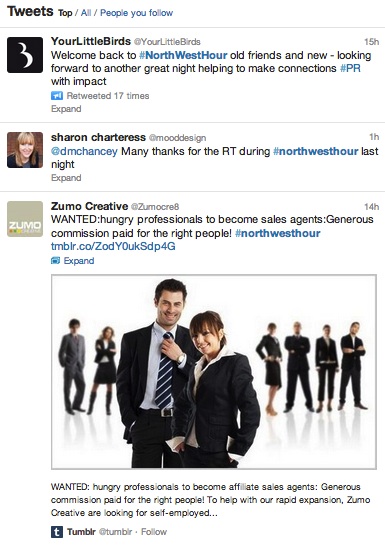Switch to the Top tweets view

pyautogui.click(x=65, y=13)
